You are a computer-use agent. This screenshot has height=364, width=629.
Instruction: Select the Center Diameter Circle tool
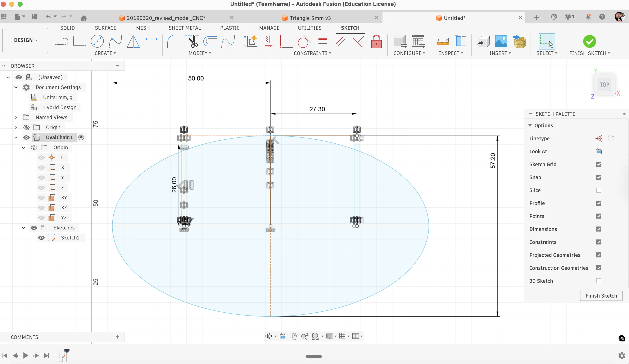point(97,41)
